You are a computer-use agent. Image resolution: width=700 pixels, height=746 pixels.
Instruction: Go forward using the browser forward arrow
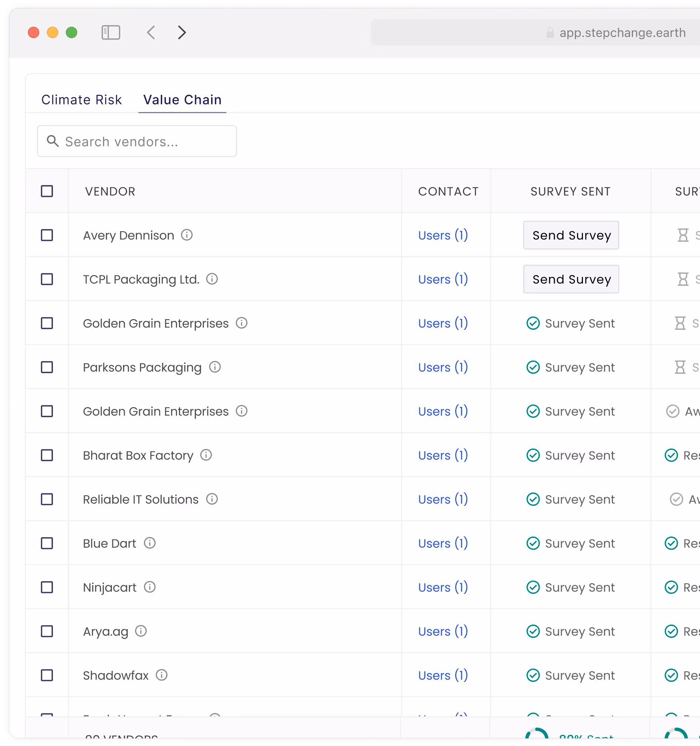click(182, 33)
